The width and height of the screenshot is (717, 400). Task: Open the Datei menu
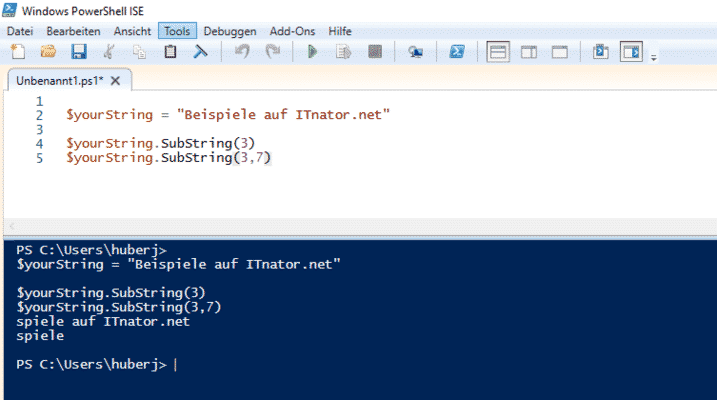click(x=20, y=32)
